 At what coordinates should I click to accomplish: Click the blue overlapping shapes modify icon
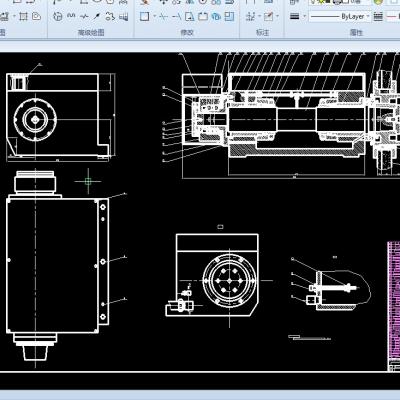click(216, 16)
